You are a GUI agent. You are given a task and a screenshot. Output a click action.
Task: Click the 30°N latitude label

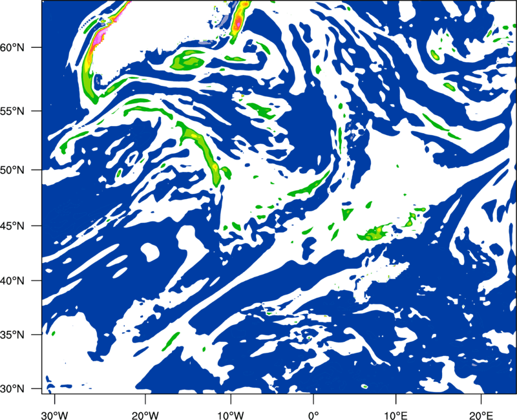click(x=12, y=389)
